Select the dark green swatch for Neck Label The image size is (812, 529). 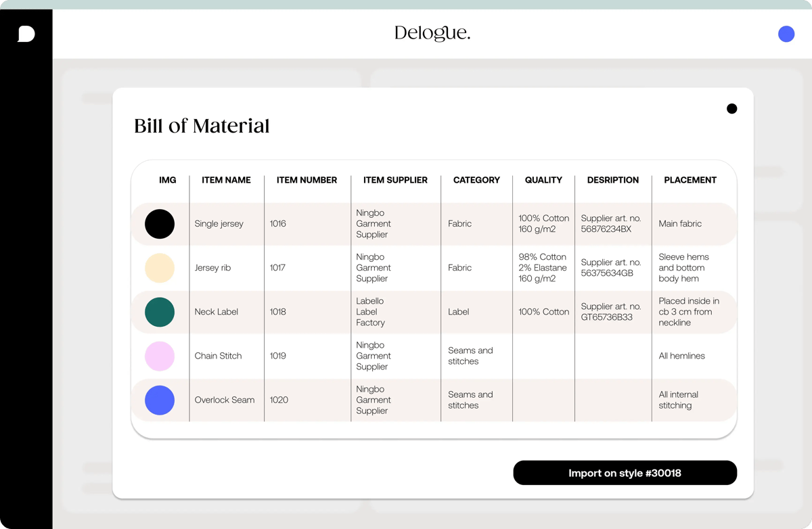click(160, 312)
